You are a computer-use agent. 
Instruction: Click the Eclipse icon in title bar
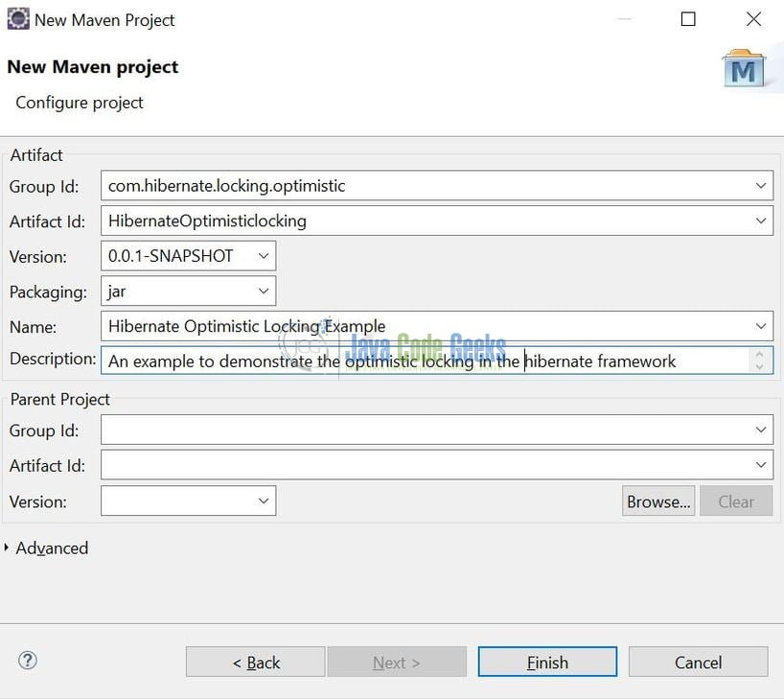(18, 19)
